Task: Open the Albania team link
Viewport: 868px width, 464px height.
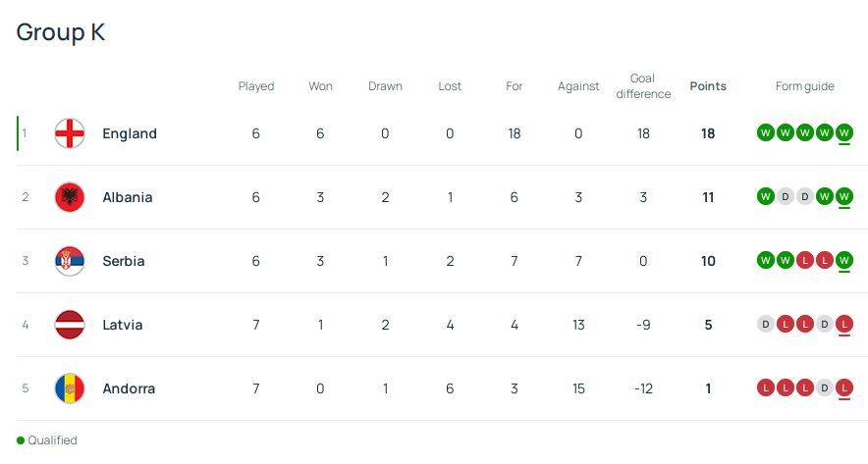Action: click(x=128, y=197)
